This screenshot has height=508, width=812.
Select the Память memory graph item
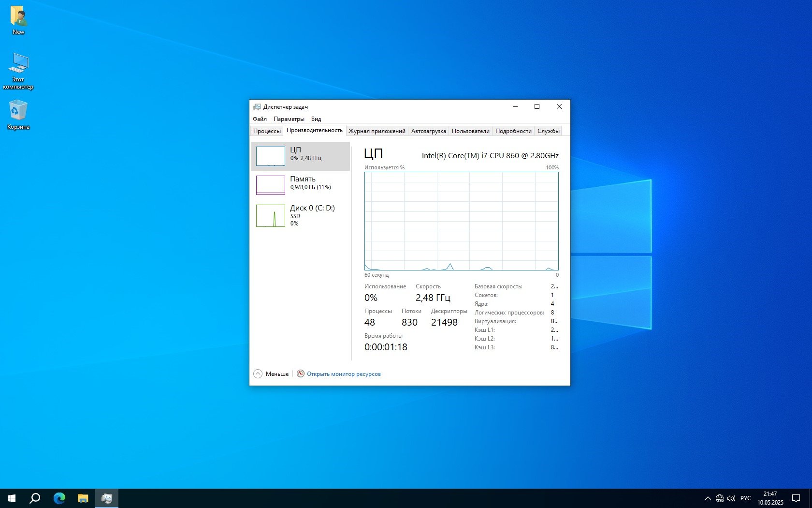click(x=270, y=185)
